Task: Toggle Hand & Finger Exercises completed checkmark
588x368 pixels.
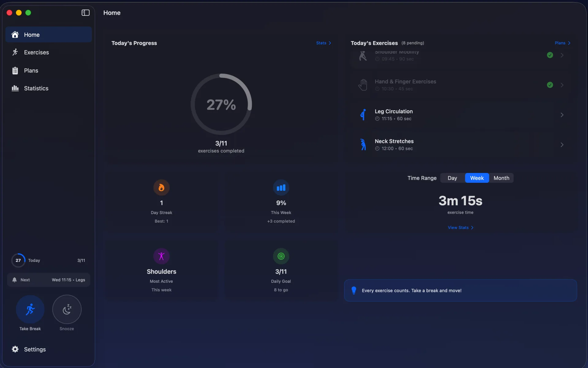Action: click(x=550, y=85)
